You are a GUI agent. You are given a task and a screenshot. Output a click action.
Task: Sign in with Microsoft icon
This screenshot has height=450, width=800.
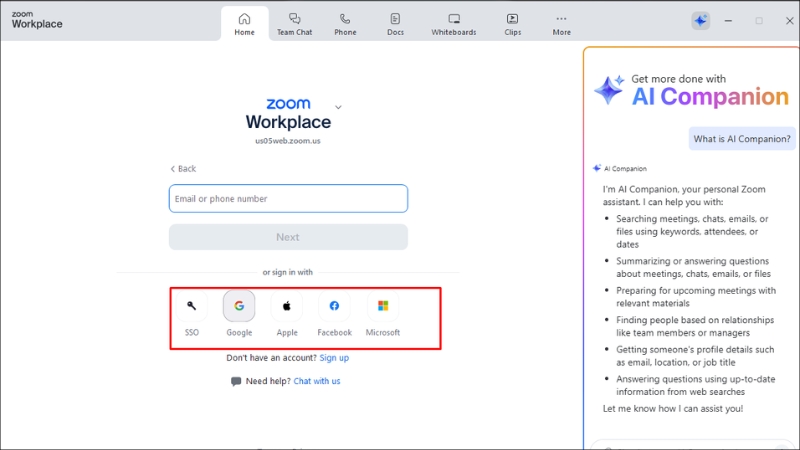click(x=383, y=306)
